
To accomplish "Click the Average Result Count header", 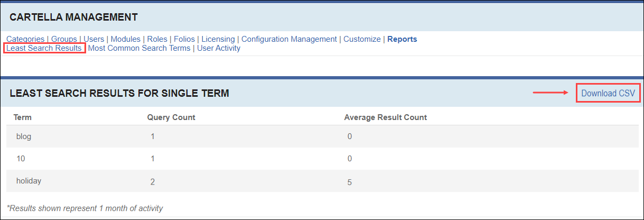I will coord(386,117).
